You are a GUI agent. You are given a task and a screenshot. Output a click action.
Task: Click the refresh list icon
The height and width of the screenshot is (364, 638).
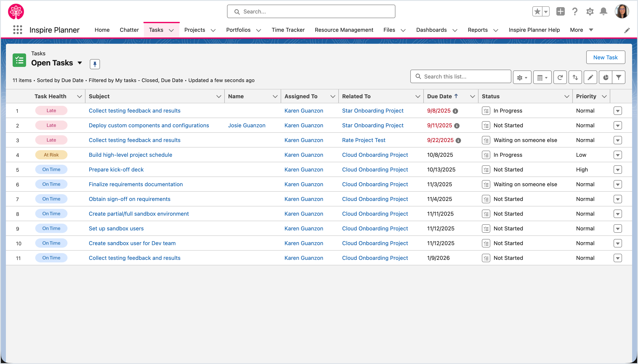tap(560, 77)
